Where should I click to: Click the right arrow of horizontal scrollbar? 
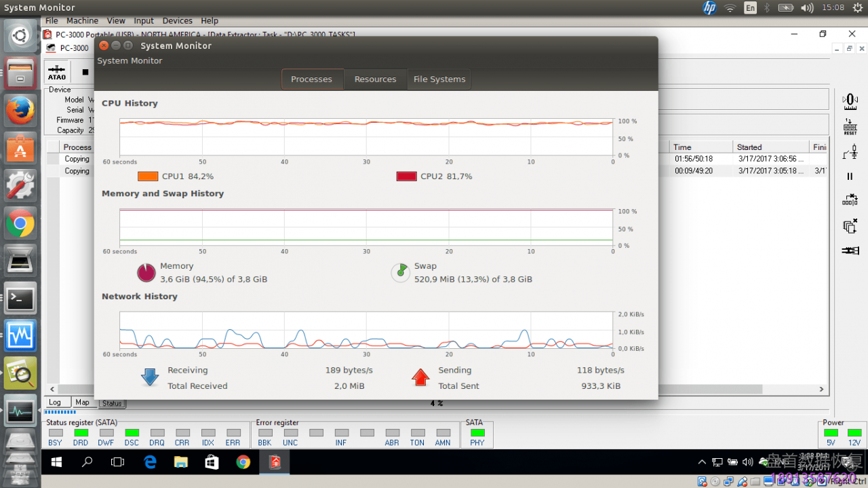coord(821,389)
